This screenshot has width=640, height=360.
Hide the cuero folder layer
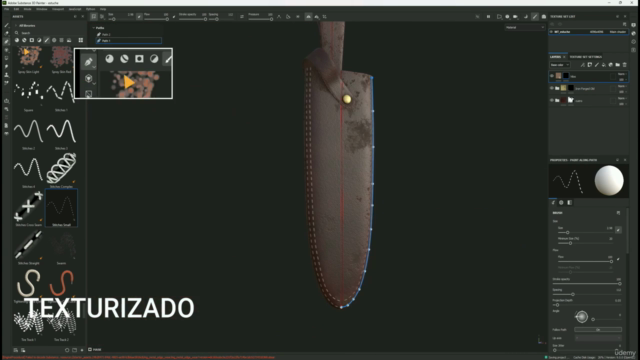pos(552,100)
